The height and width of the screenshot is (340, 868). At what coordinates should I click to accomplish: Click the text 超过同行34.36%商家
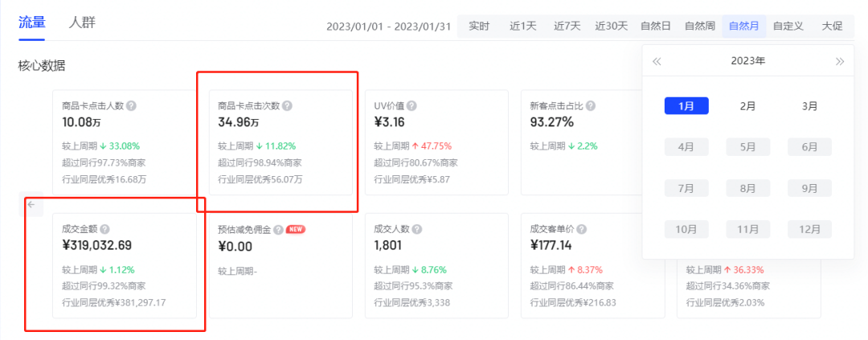coord(728,286)
